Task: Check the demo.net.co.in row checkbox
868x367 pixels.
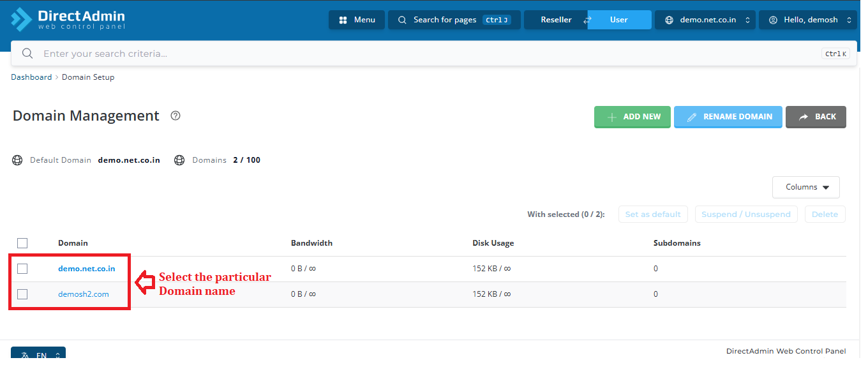Action: [x=22, y=269]
